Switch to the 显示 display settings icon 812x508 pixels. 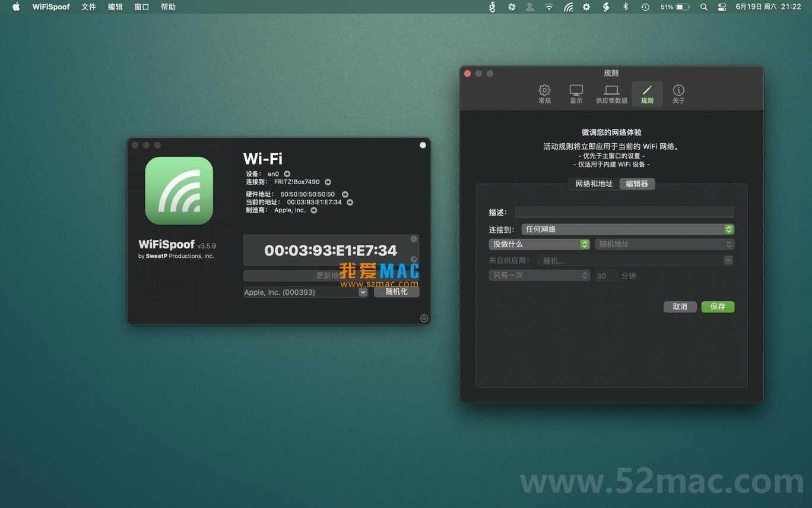(576, 93)
